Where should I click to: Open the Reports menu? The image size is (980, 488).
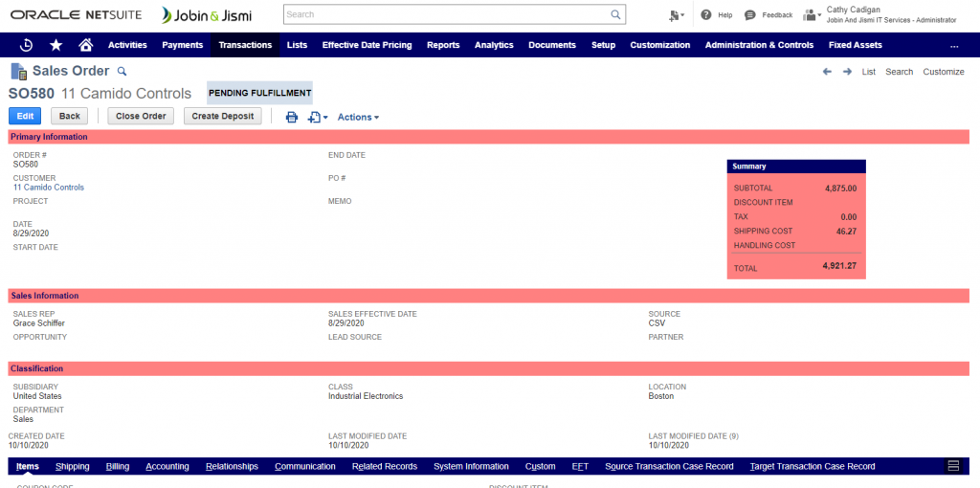(443, 45)
